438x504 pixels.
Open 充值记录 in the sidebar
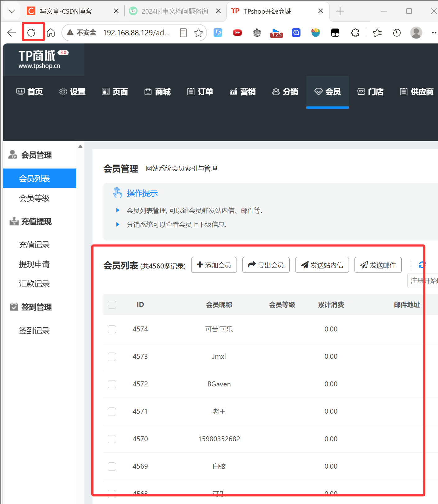tap(34, 245)
